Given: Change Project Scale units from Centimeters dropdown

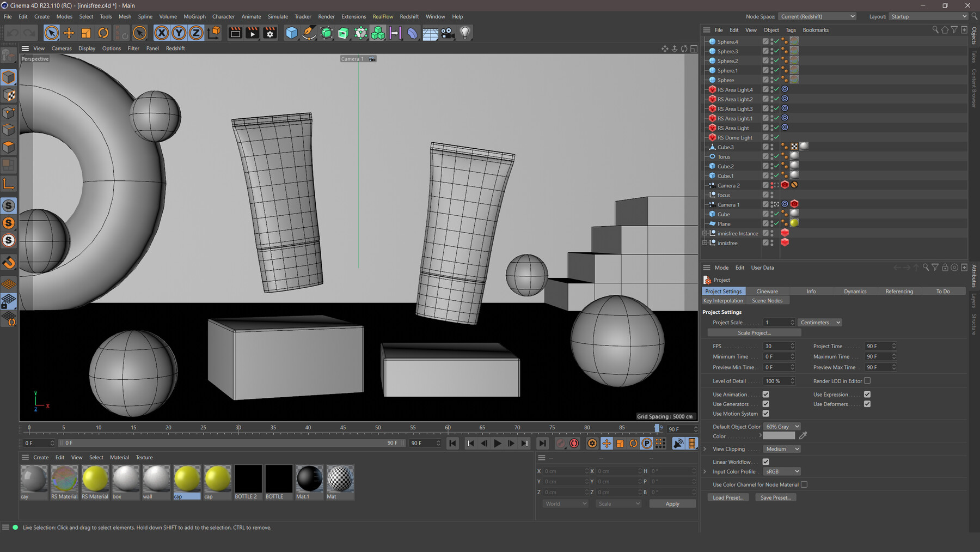Looking at the screenshot, I should pos(819,322).
